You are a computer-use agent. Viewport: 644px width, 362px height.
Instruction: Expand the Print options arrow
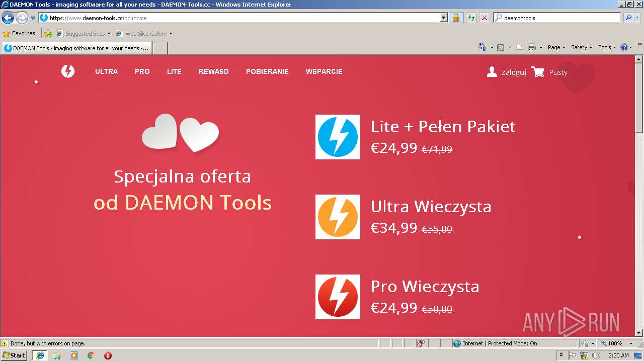541,47
